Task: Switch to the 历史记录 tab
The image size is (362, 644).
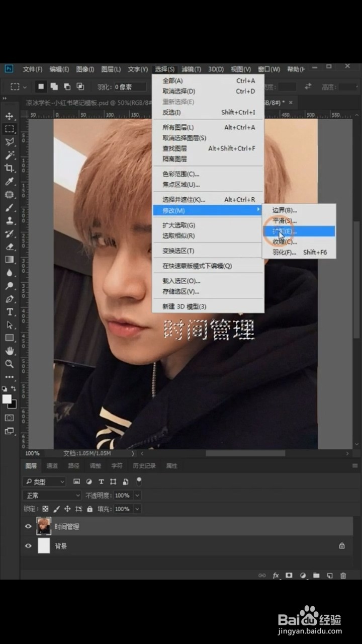Action: coord(144,466)
